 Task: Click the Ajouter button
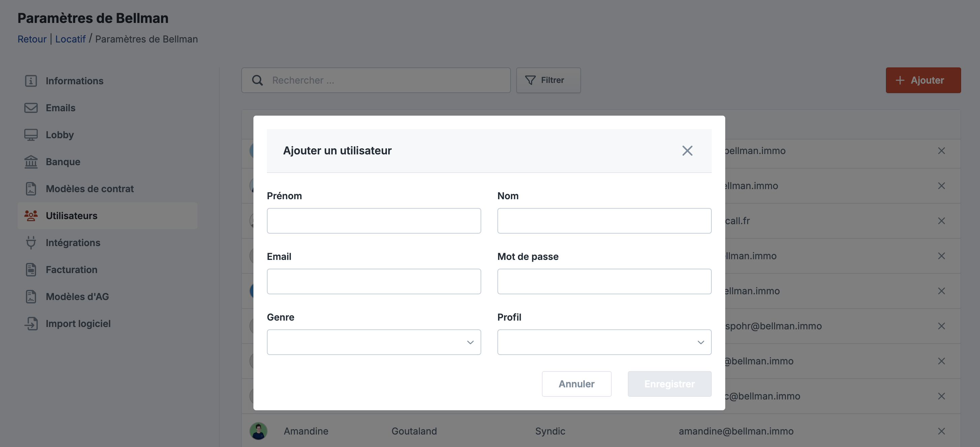[923, 80]
